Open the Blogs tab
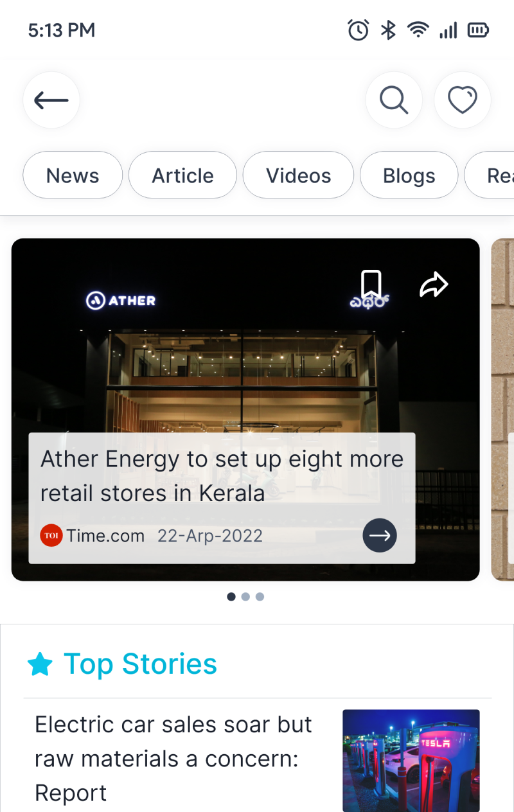Screen dimensions: 514x812 pyautogui.click(x=409, y=175)
